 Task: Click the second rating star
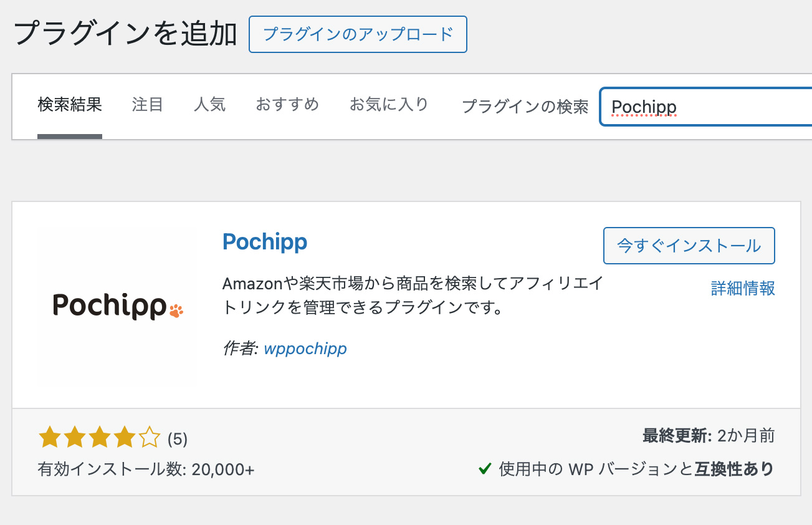click(74, 438)
